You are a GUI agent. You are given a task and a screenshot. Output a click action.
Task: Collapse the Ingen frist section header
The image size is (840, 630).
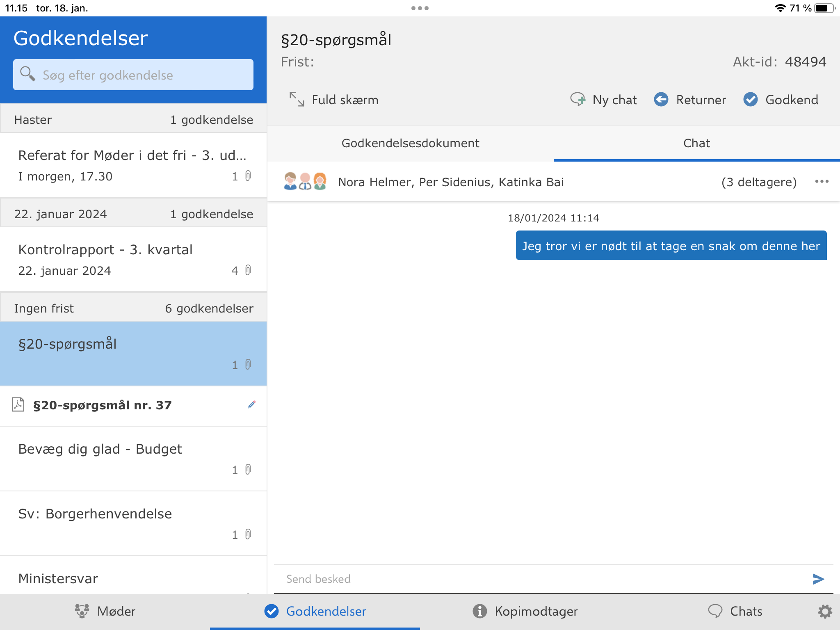pyautogui.click(x=133, y=308)
